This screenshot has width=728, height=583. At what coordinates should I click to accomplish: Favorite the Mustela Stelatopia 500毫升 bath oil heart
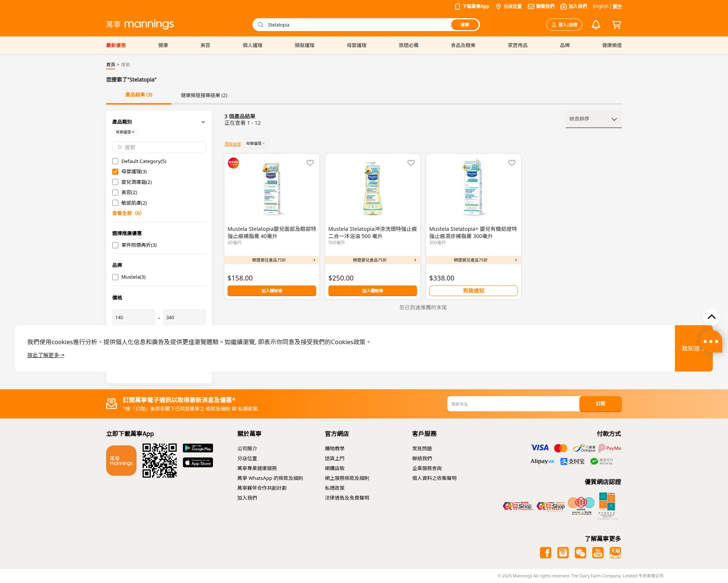pyautogui.click(x=411, y=163)
